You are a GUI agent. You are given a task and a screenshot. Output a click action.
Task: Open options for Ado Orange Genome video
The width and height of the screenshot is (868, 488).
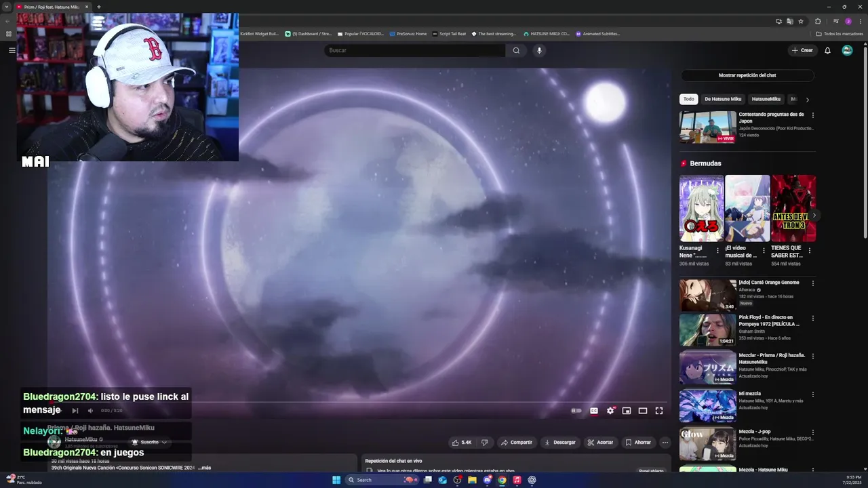(x=813, y=283)
